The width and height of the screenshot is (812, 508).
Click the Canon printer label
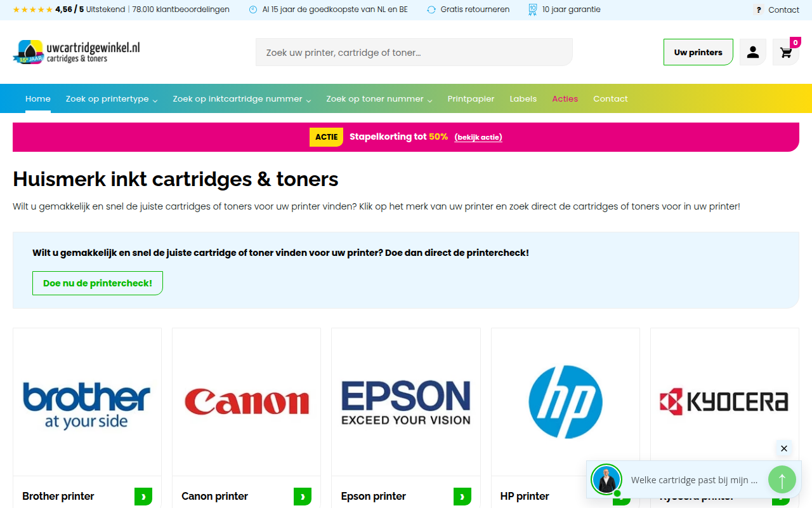click(214, 496)
